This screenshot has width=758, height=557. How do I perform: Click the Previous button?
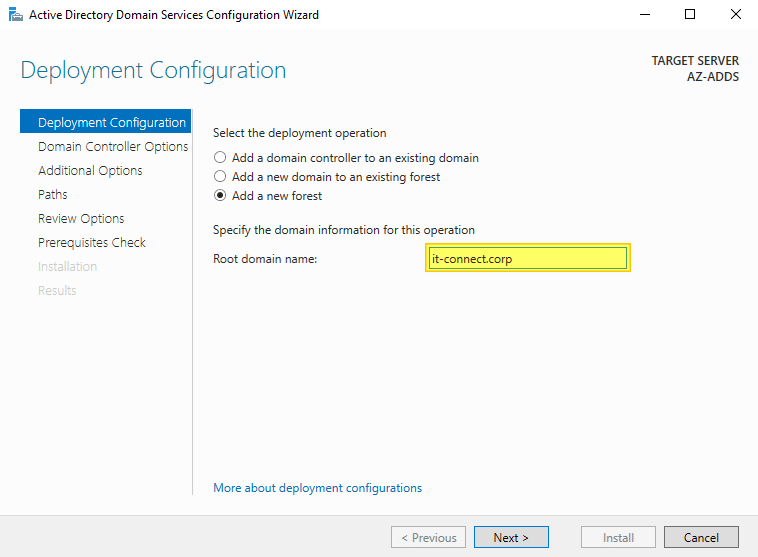[428, 537]
